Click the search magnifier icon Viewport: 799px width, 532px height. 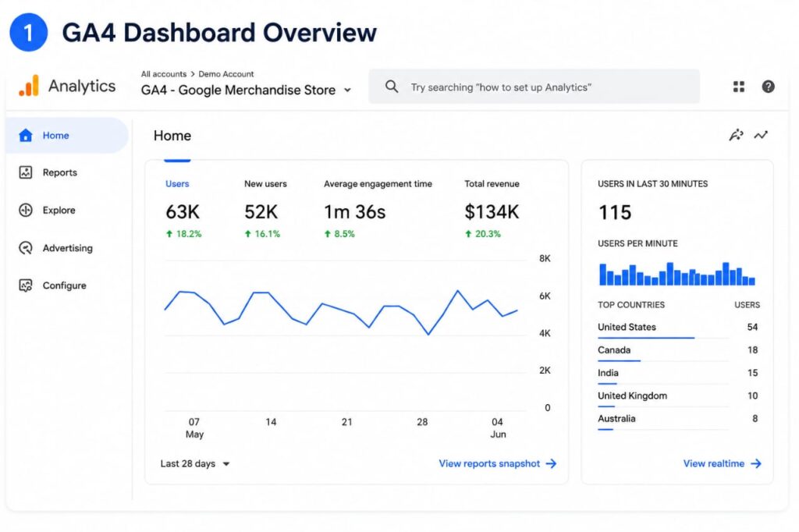(x=392, y=87)
